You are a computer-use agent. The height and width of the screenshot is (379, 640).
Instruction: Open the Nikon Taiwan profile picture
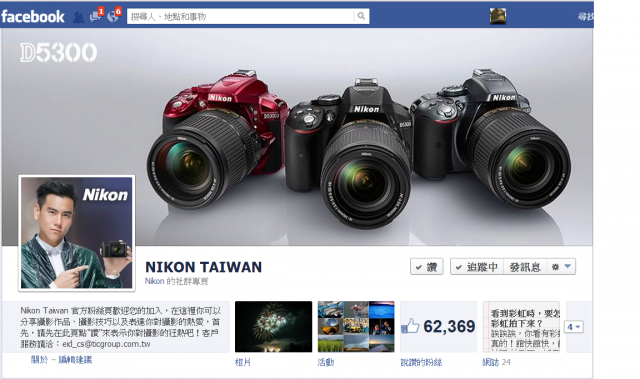point(77,233)
